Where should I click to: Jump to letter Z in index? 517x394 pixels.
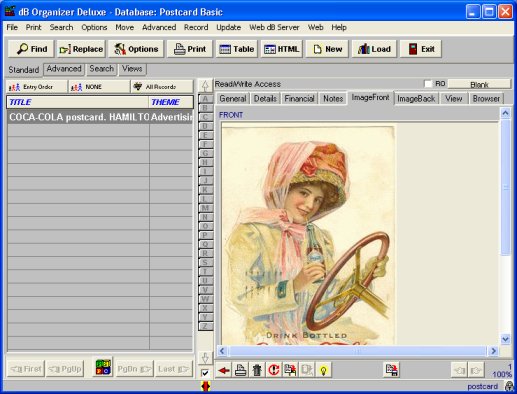coord(205,326)
